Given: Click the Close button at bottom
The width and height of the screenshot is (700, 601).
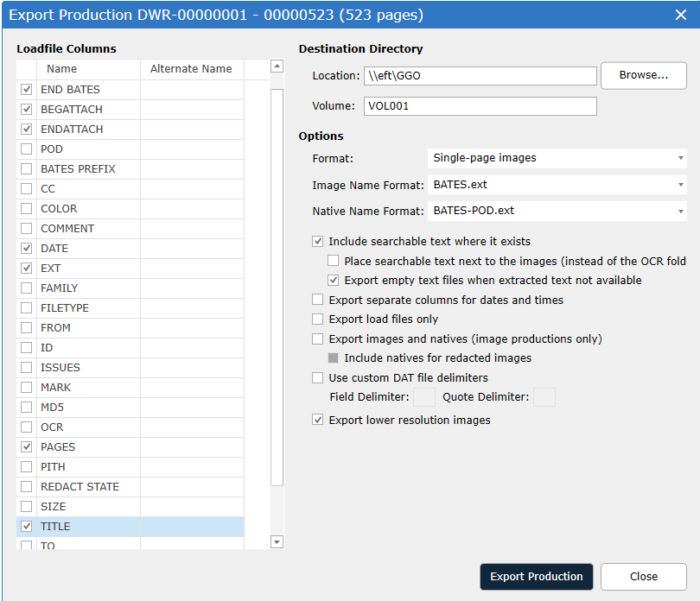Looking at the screenshot, I should click(x=643, y=577).
